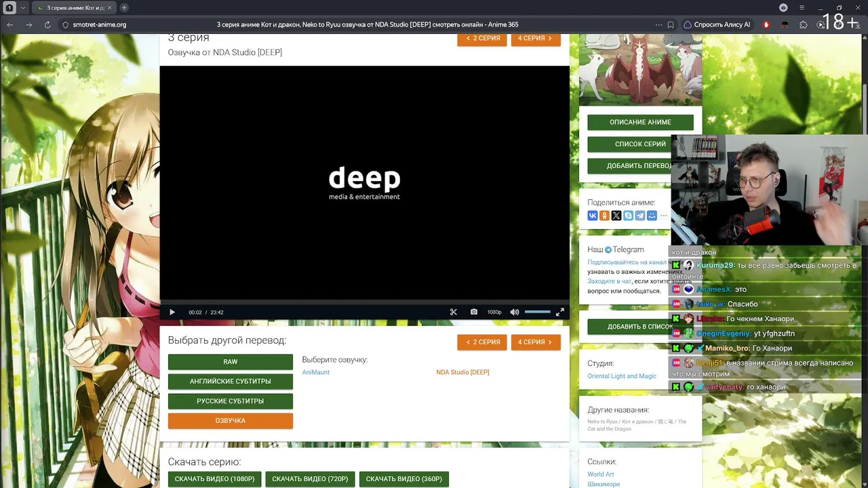Click the browser forward arrow
Viewport: 868px width, 488px height.
click(28, 24)
